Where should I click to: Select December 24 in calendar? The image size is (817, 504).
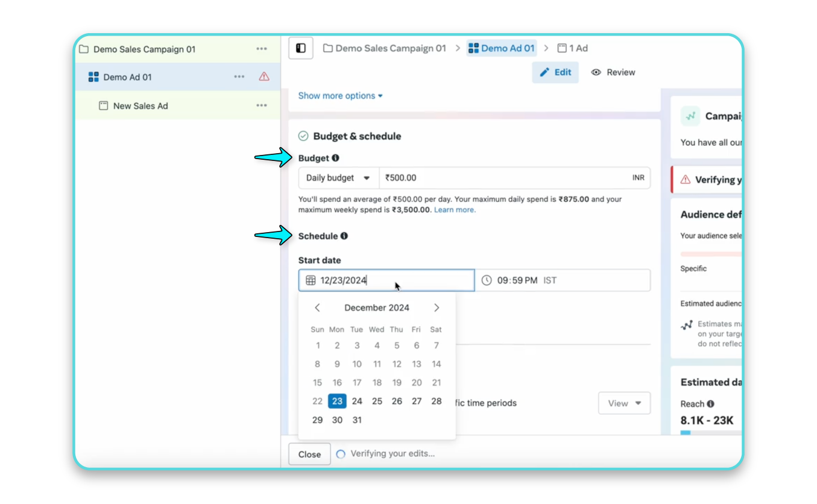357,402
